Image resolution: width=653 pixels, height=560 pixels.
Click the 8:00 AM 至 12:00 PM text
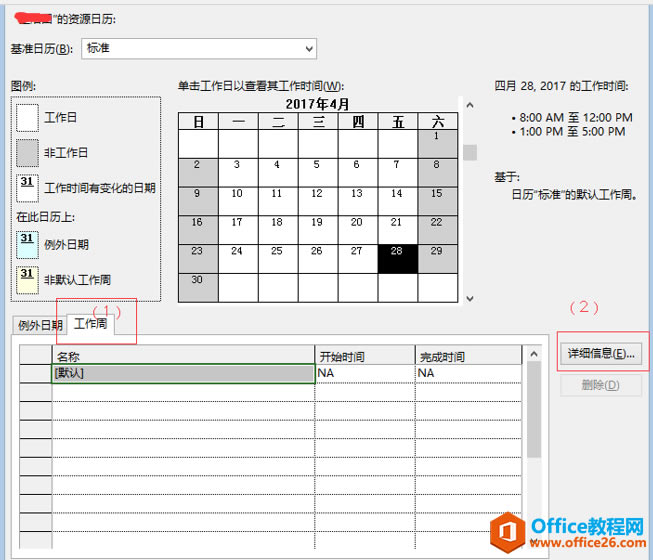pyautogui.click(x=576, y=118)
